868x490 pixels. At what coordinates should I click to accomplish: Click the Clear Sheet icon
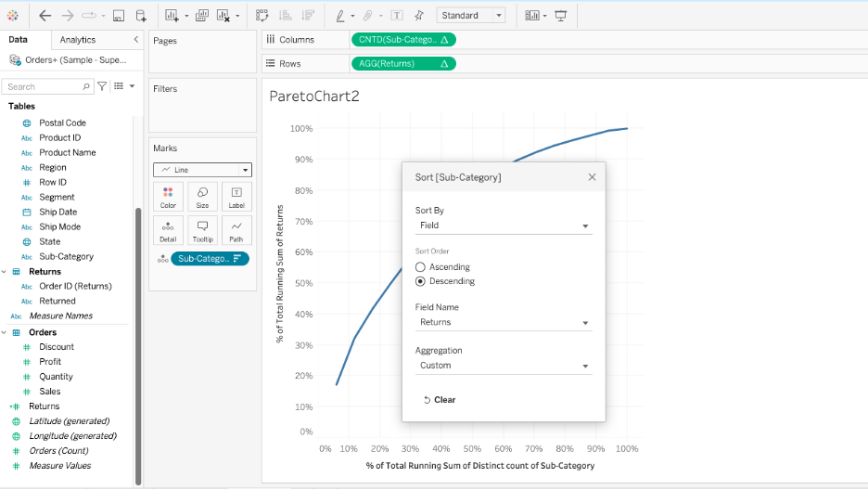coord(223,16)
